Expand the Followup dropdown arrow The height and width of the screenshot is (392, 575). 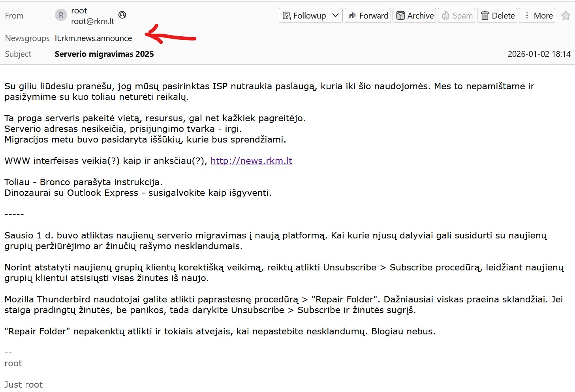tap(335, 16)
